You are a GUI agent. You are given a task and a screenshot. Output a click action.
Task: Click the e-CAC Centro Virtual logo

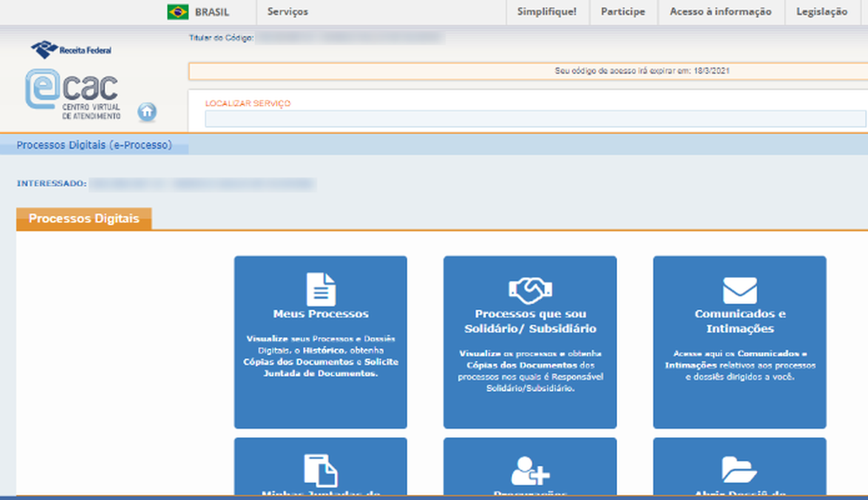(x=73, y=94)
